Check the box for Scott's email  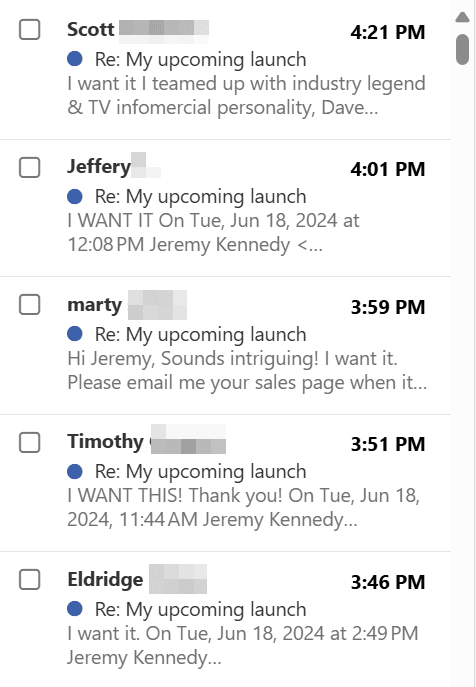click(30, 30)
